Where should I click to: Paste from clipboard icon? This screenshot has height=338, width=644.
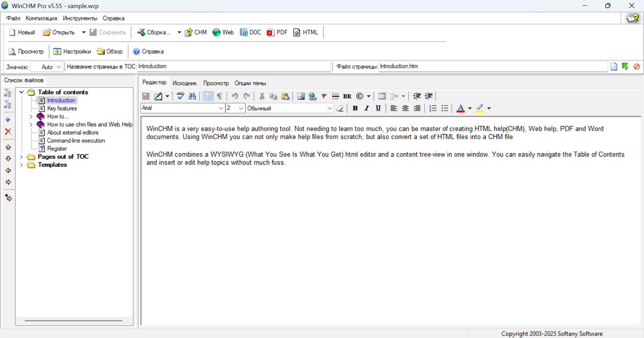(285, 96)
